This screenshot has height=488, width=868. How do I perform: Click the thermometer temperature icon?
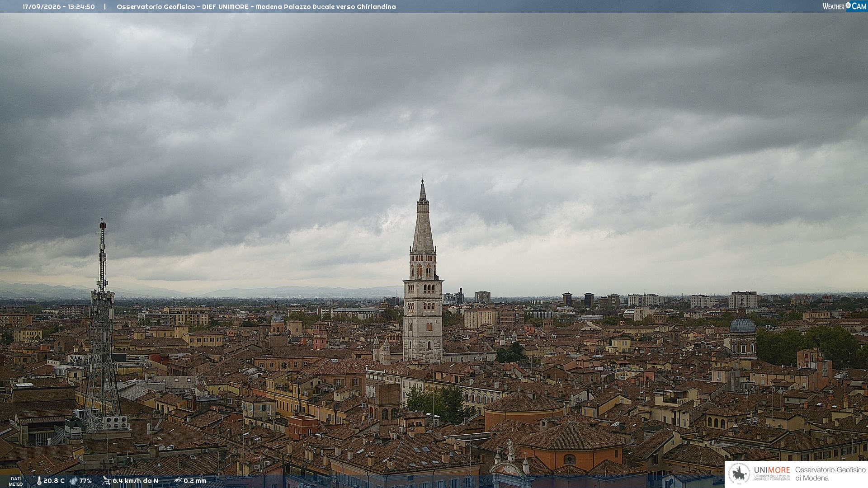pos(39,481)
